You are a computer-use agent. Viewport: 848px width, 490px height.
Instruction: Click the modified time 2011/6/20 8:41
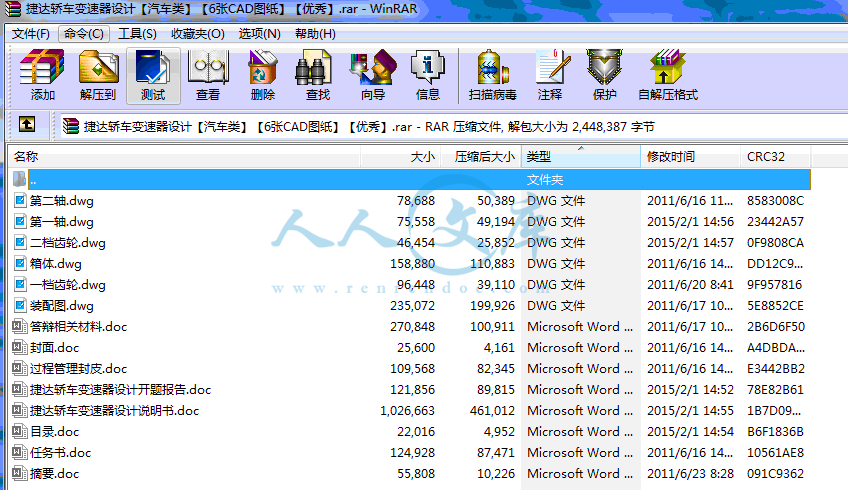pos(691,285)
